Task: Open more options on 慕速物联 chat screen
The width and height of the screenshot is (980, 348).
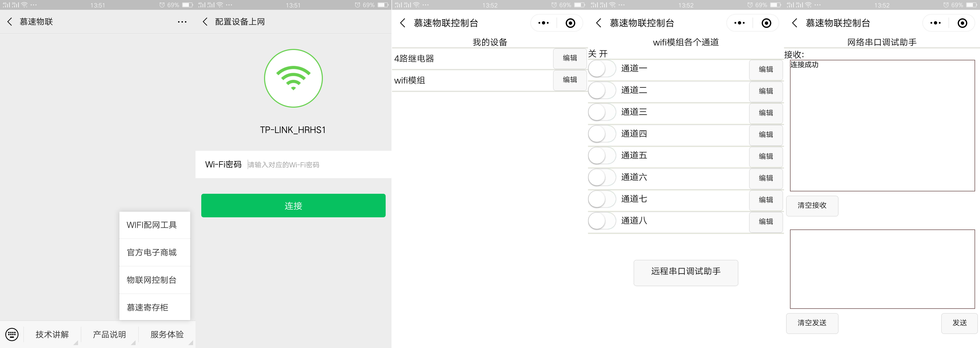Action: point(182,22)
